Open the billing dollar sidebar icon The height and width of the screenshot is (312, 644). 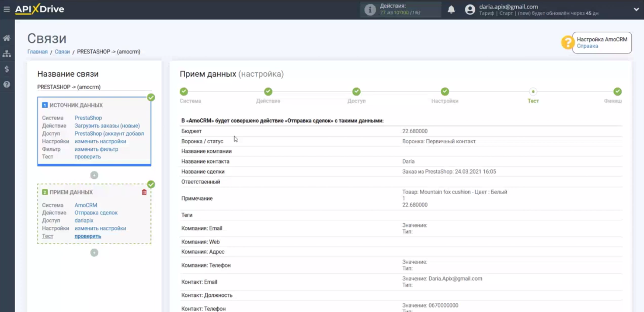click(7, 69)
